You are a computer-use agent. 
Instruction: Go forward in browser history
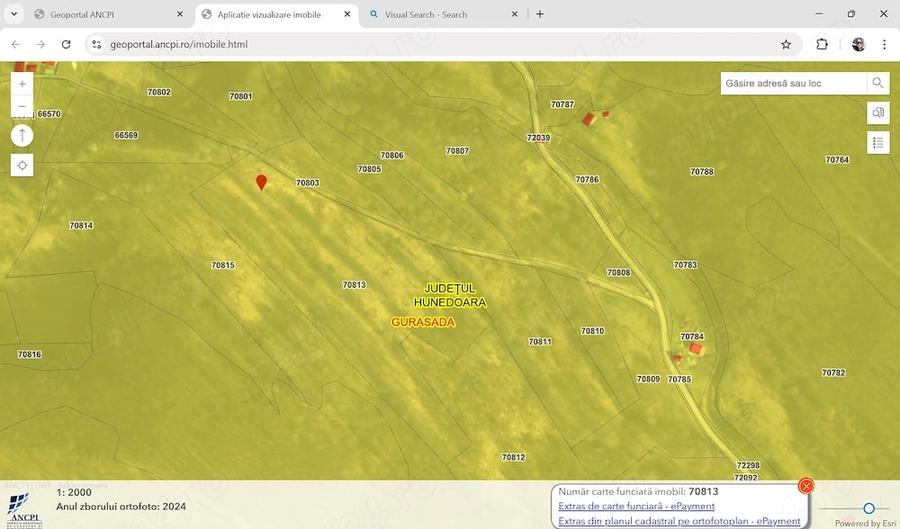coord(40,44)
